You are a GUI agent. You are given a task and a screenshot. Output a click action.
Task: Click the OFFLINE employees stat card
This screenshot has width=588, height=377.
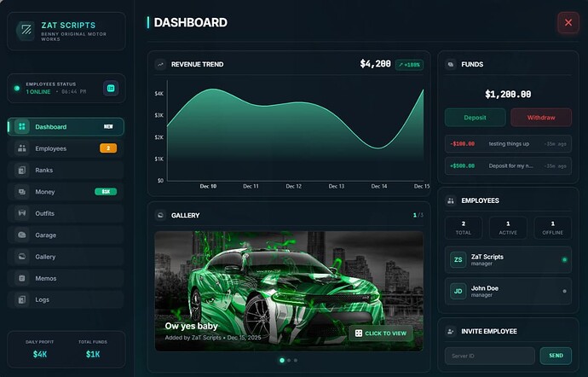[x=553, y=228]
